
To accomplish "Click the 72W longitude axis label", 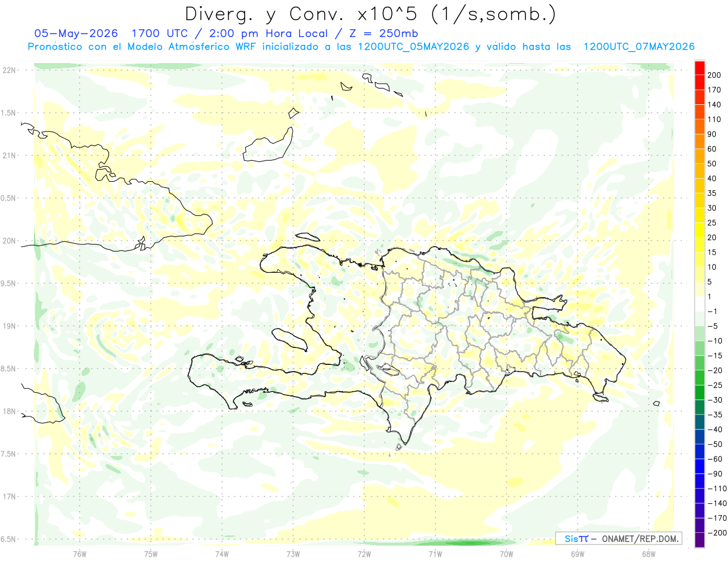I will (364, 554).
